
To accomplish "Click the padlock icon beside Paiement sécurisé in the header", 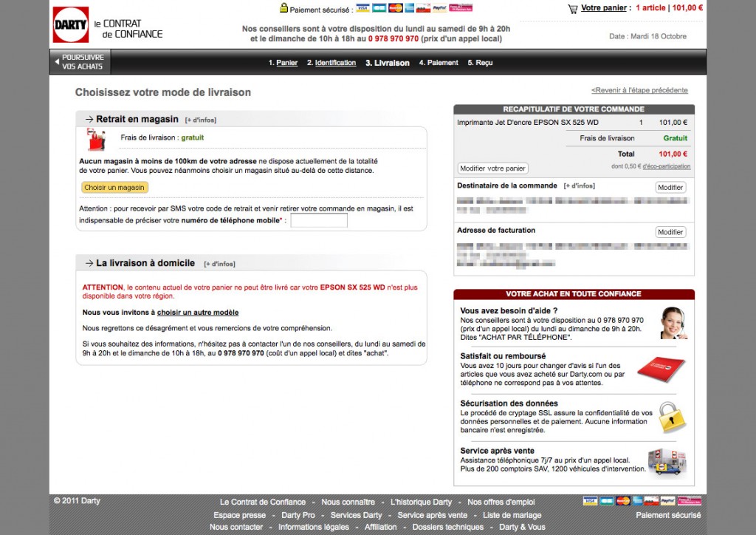I will (283, 7).
